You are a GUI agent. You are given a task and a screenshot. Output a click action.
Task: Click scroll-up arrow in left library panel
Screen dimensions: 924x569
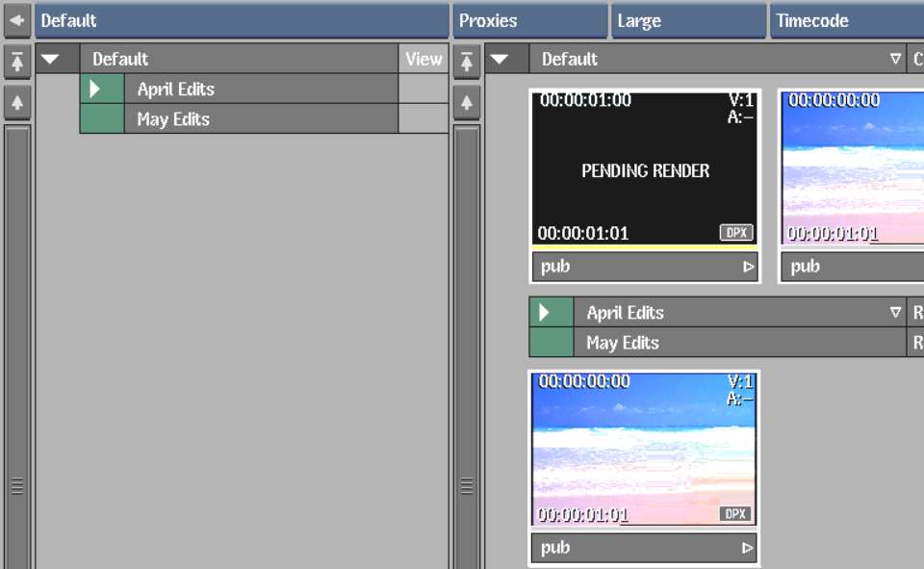pos(17,101)
